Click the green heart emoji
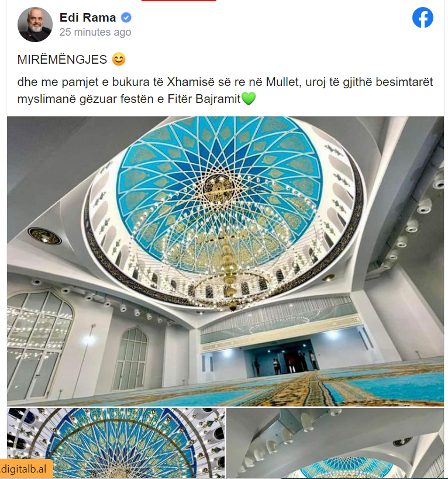This screenshot has height=479, width=448. (249, 99)
